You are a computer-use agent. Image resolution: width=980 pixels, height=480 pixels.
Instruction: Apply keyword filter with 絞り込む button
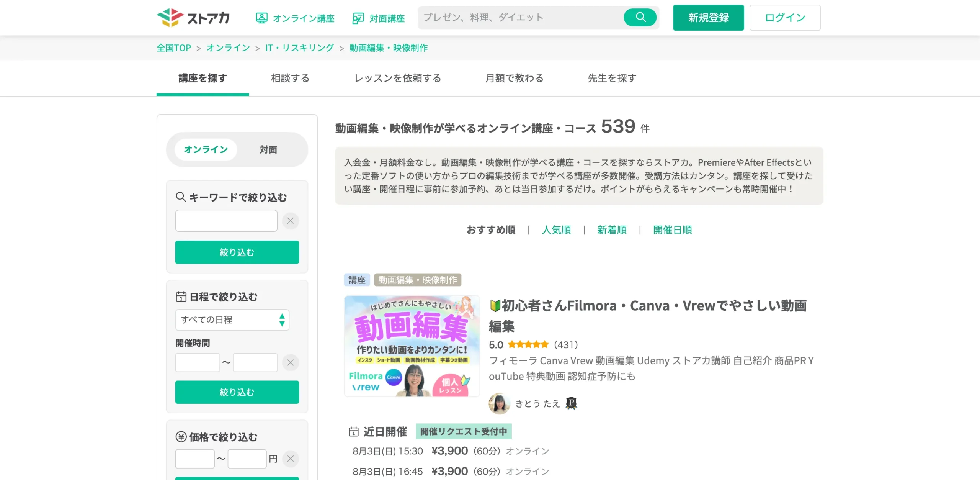(x=237, y=252)
